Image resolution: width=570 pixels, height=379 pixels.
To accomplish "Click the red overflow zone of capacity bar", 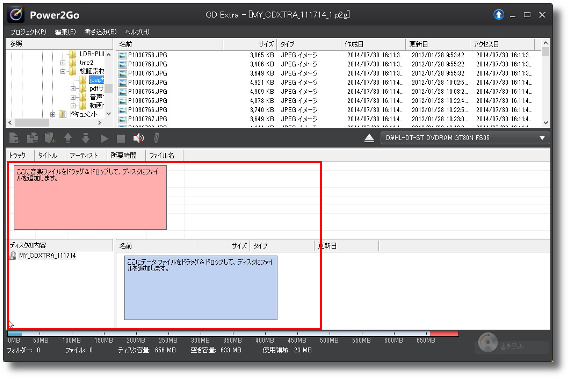I will pyautogui.click(x=444, y=334).
